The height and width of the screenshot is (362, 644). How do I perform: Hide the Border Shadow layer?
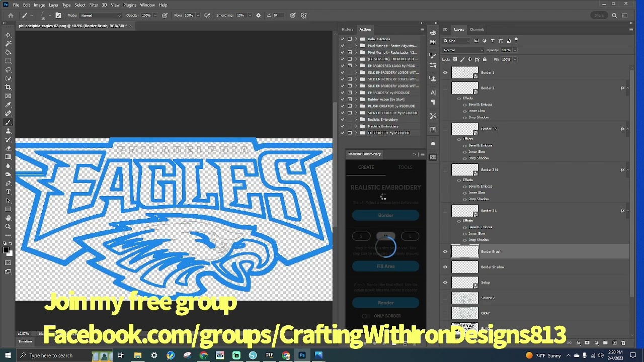(x=445, y=267)
